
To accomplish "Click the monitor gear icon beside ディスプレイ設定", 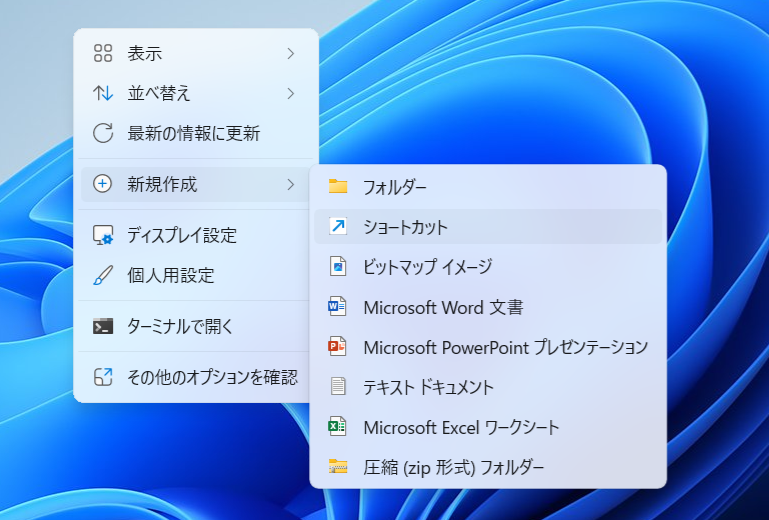I will click(x=103, y=235).
